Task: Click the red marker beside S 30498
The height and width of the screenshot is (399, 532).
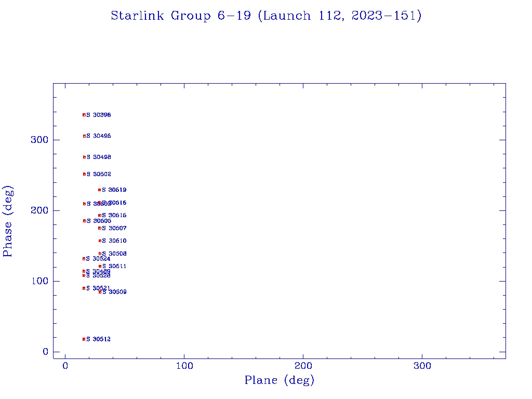Action: [x=84, y=157]
